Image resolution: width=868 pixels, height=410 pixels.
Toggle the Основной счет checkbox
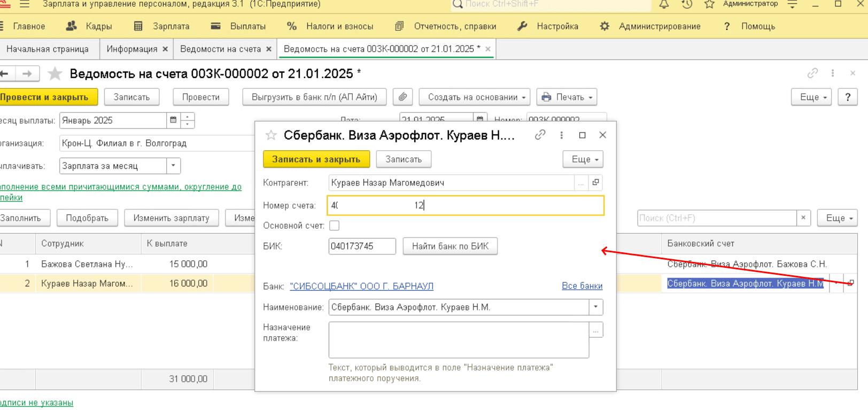[335, 226]
